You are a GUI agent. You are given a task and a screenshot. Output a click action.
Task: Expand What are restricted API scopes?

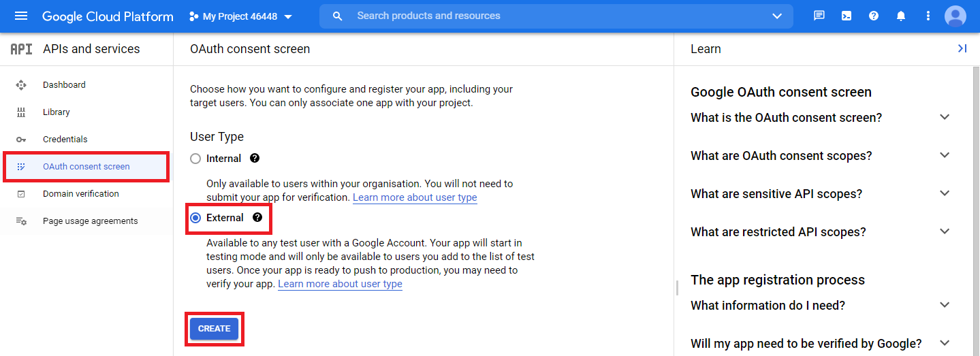pyautogui.click(x=820, y=232)
